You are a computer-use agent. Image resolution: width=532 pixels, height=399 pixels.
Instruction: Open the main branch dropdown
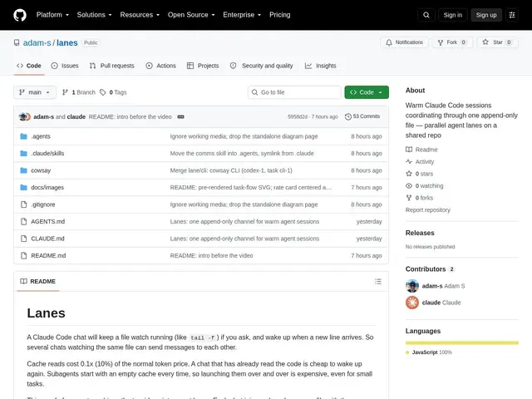coord(35,92)
